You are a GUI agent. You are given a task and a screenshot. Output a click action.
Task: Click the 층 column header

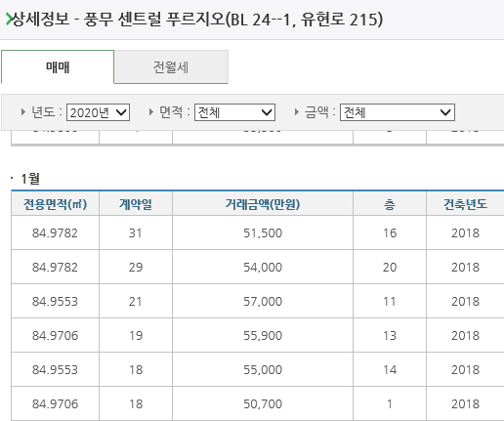click(390, 204)
